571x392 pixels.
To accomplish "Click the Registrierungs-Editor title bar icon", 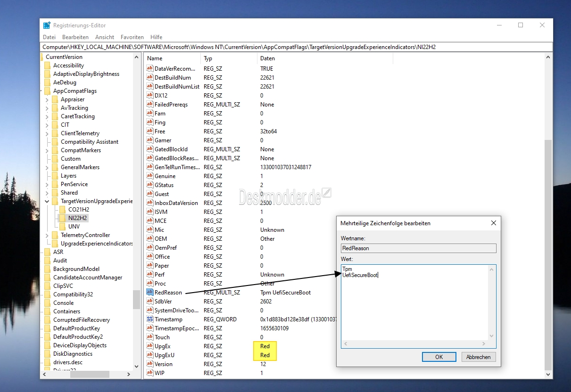I will (47, 25).
